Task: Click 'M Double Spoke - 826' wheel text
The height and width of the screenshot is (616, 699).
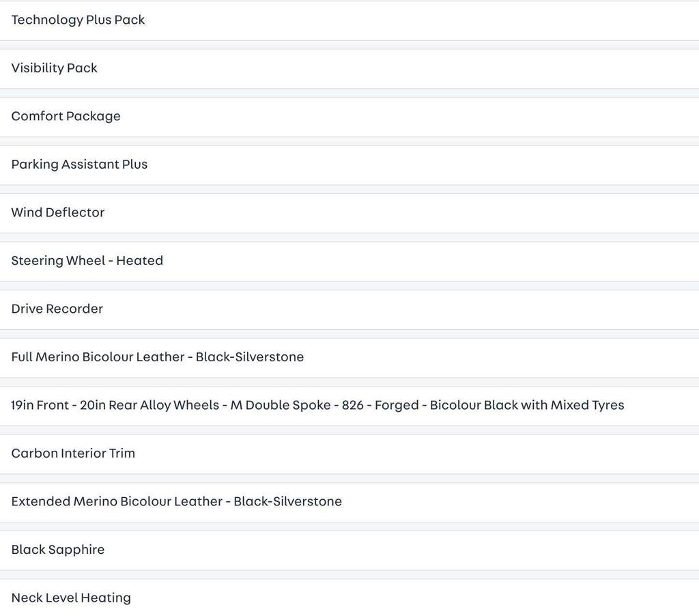Action: click(297, 405)
